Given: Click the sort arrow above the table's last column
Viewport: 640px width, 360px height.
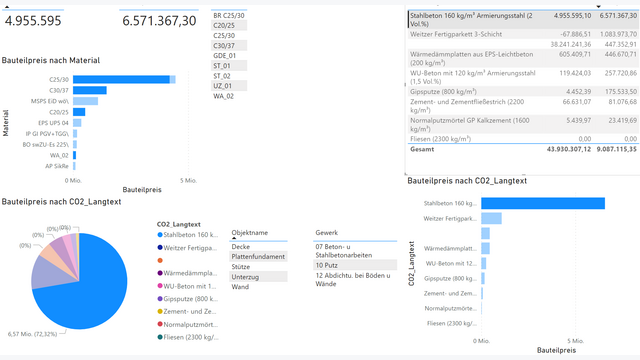Looking at the screenshot, I should coord(598,7).
